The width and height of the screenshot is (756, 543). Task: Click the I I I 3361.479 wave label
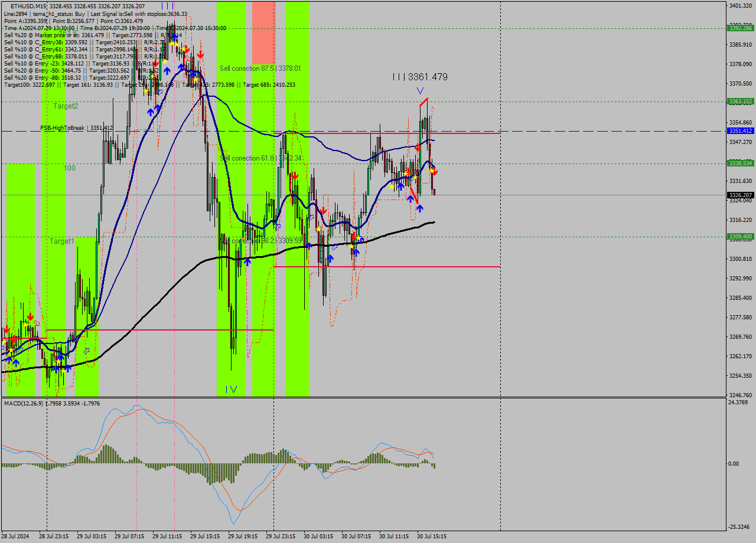coord(420,77)
